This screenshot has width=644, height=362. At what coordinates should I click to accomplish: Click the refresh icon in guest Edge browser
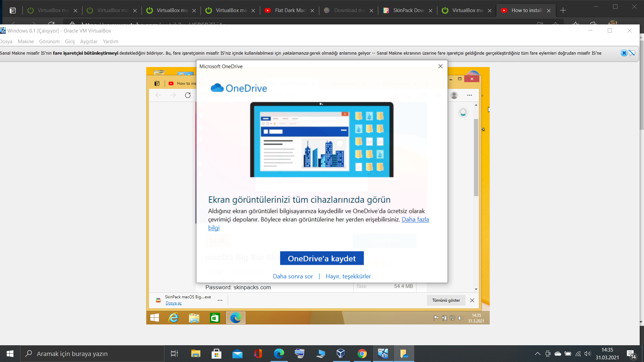188,95
